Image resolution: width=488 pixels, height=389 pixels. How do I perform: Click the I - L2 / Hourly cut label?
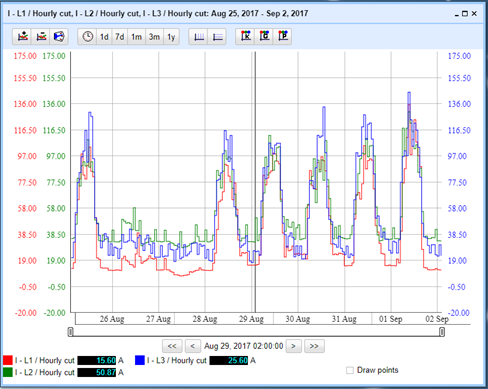pyautogui.click(x=44, y=372)
